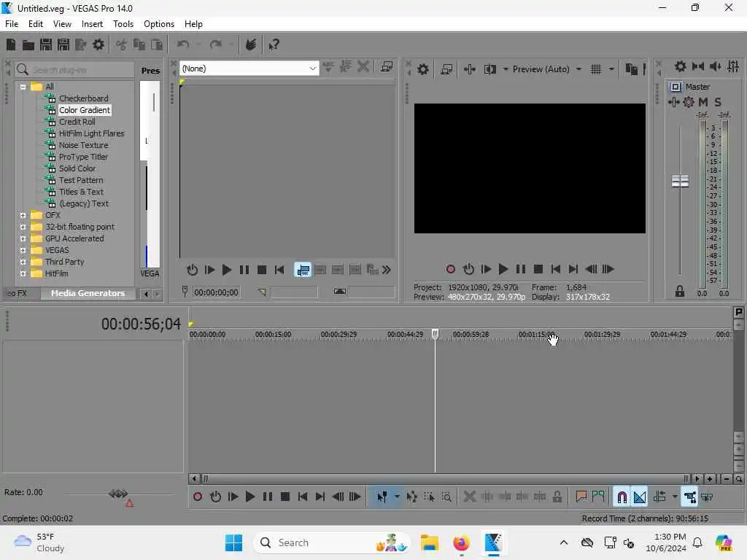Expand the OFX folder
Image resolution: width=747 pixels, height=560 pixels.
coord(23,215)
